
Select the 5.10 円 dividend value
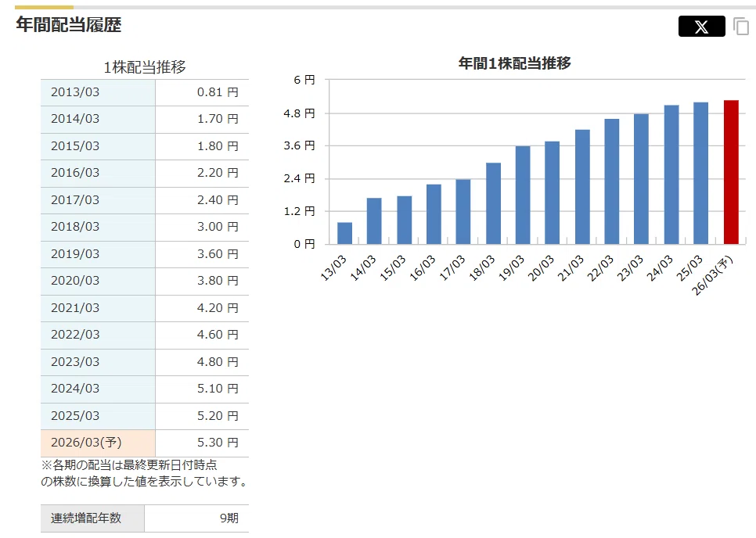(218, 388)
